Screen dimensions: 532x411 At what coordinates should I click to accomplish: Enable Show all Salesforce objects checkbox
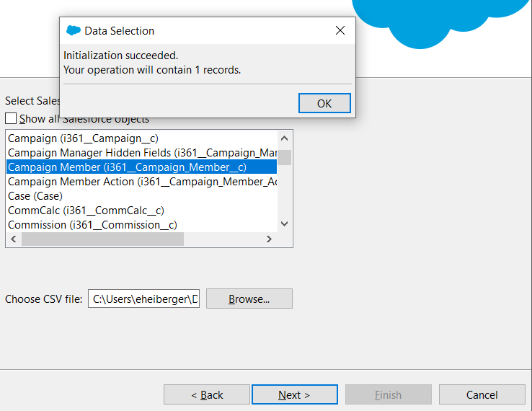click(x=11, y=118)
